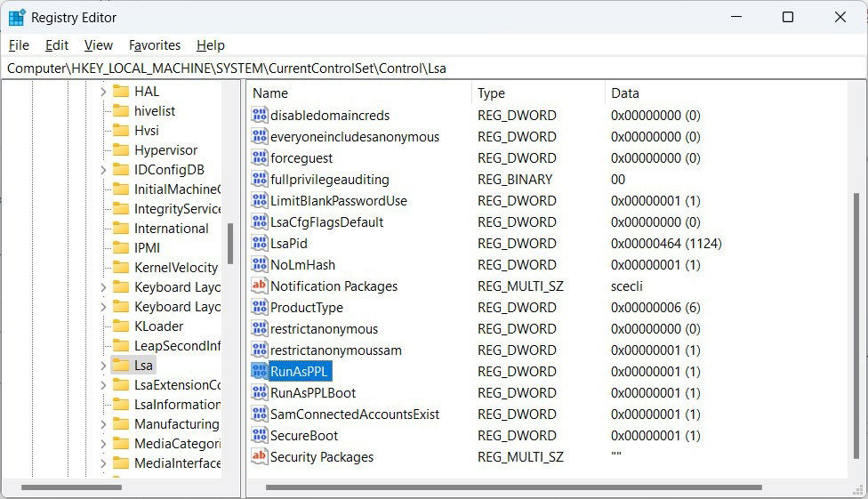Select the KernelVelocity key

pos(176,268)
